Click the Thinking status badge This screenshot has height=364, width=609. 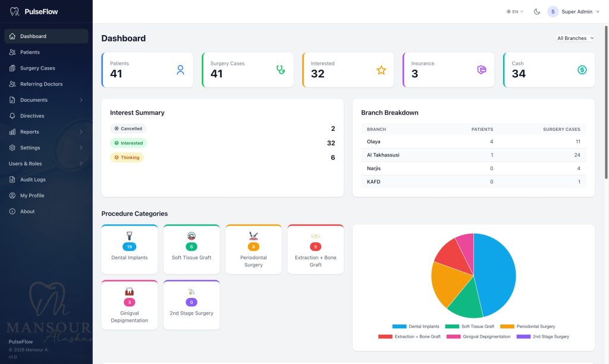[x=127, y=158]
